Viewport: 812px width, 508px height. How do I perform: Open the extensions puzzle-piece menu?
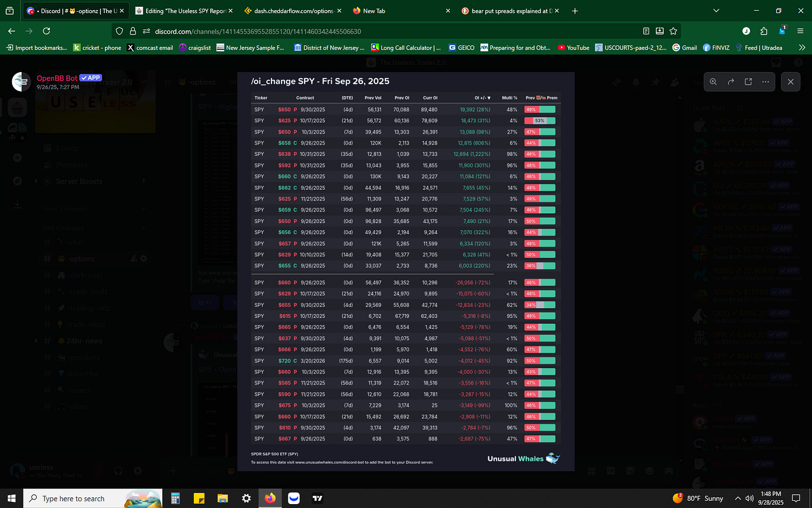[764, 31]
